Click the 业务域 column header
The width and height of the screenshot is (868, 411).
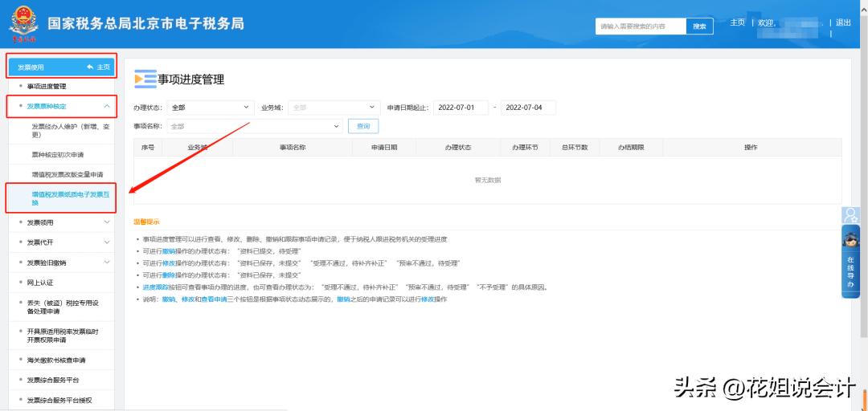[x=198, y=147]
